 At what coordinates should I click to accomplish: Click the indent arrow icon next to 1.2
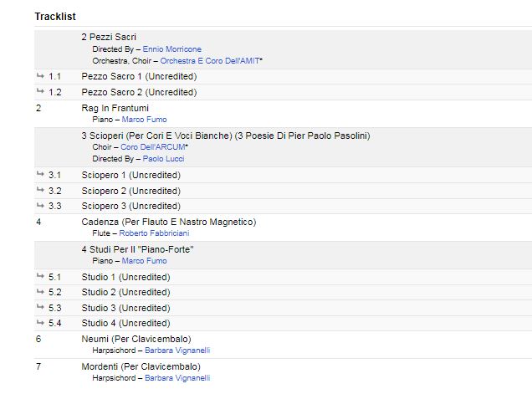[41, 91]
